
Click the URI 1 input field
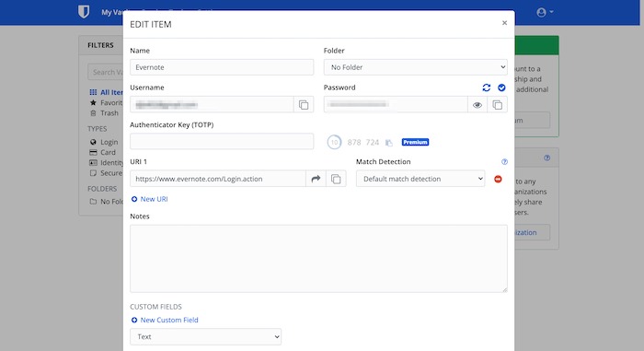coord(218,179)
